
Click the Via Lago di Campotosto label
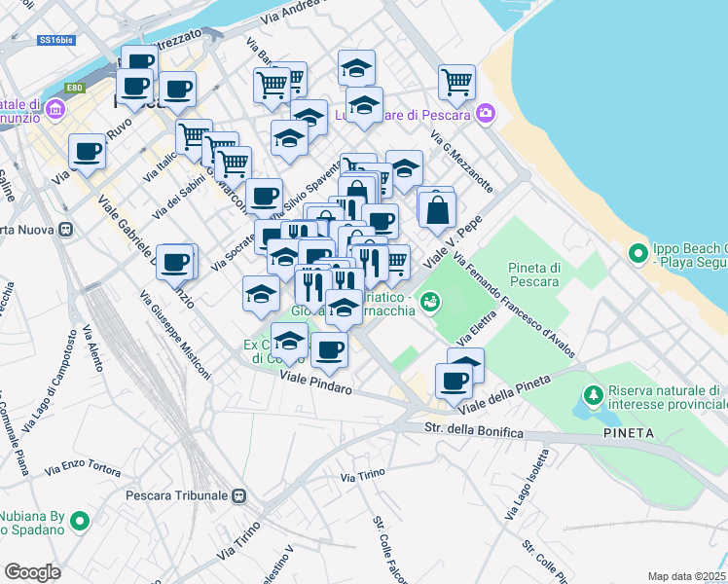click(x=50, y=382)
